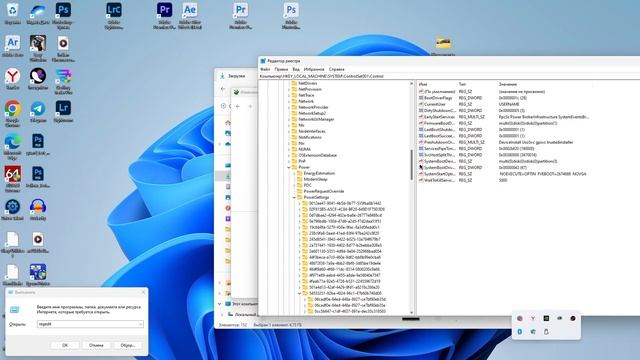This screenshot has width=640, height=360.
Task: Select ModernSleep key in tree
Action: [x=316, y=179]
